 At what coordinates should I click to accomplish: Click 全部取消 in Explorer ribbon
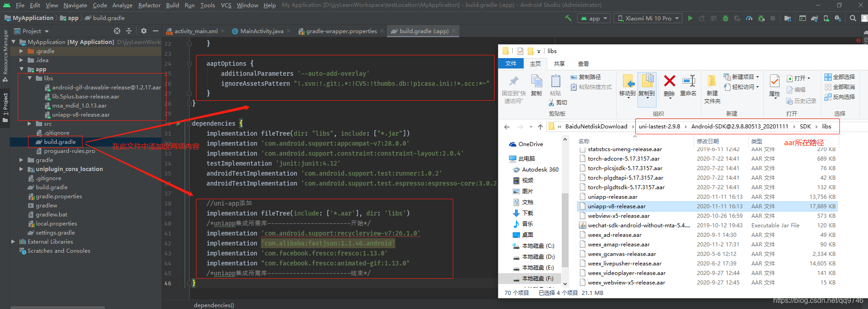coord(839,87)
